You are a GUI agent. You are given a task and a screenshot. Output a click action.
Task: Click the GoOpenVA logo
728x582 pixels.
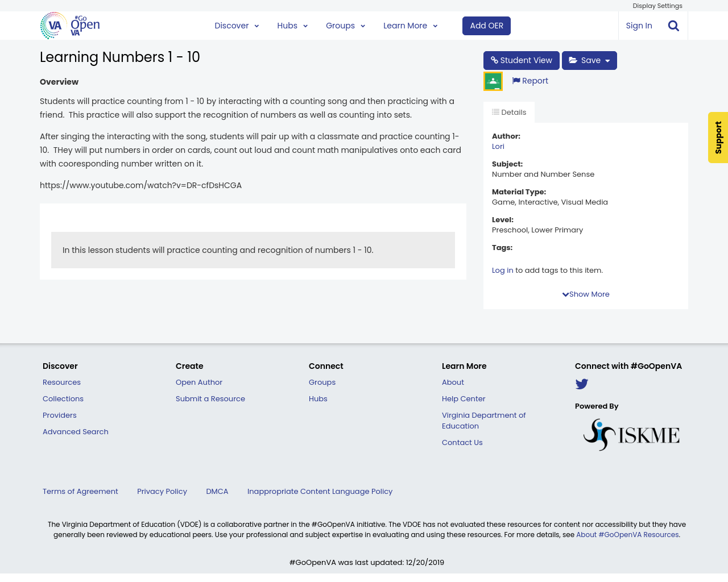(x=70, y=26)
